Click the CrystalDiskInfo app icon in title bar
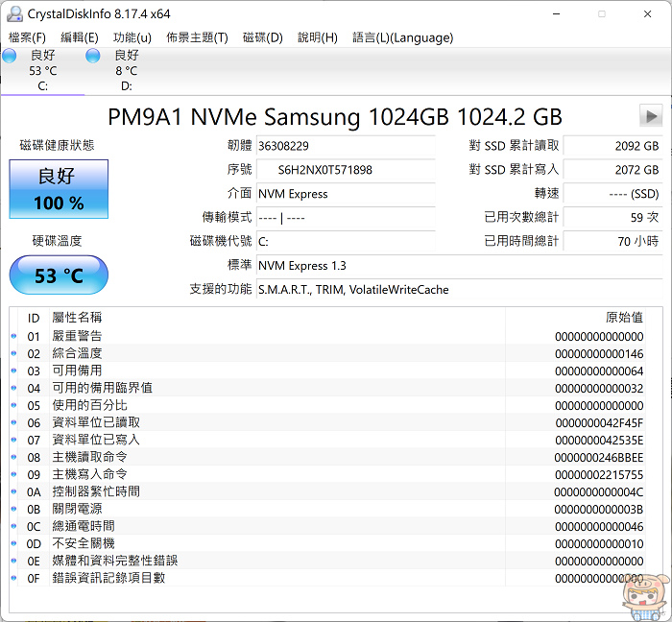This screenshot has height=622, width=672. (14, 13)
